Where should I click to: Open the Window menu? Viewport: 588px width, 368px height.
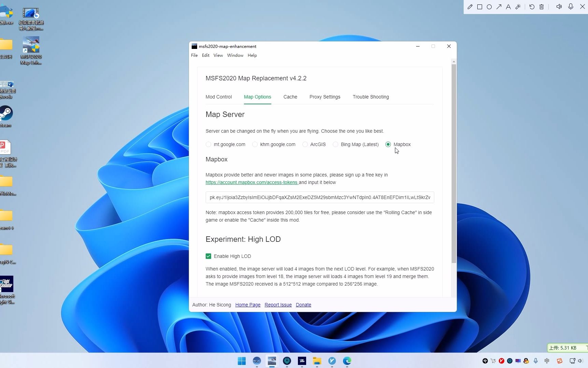point(235,55)
